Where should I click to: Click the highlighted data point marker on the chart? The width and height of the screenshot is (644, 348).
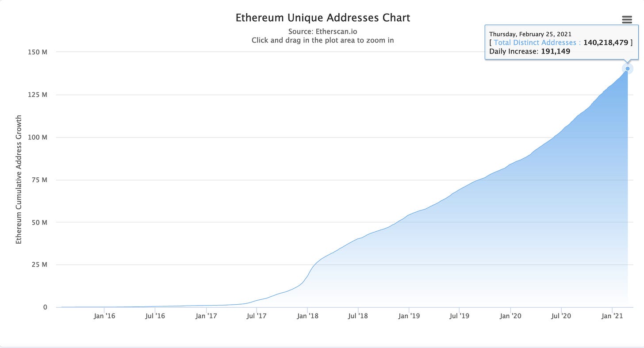point(627,69)
